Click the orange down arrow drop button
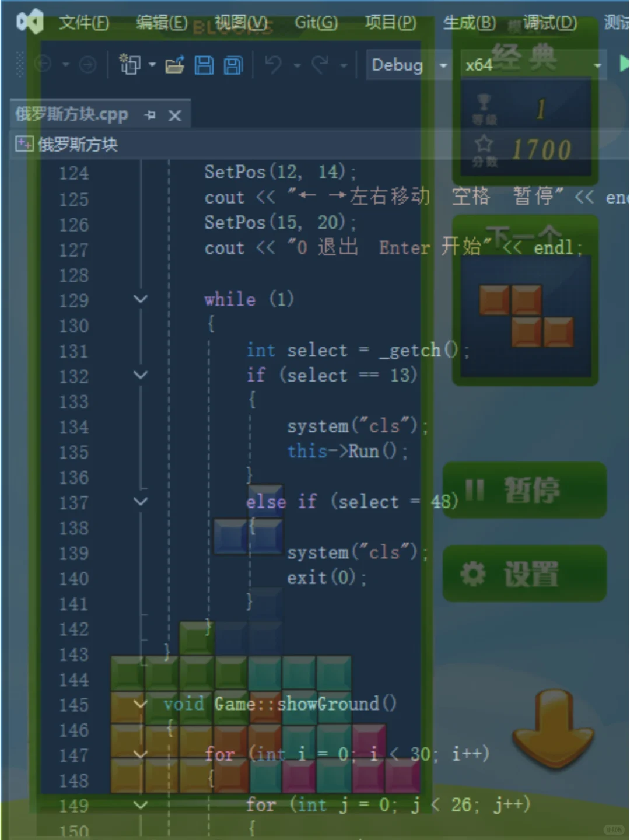 (x=552, y=729)
